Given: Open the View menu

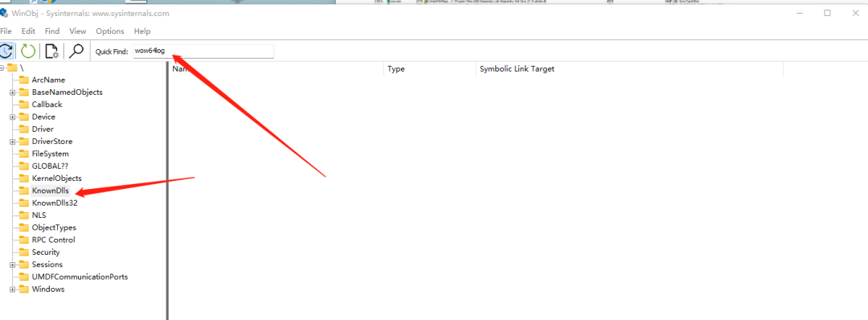Looking at the screenshot, I should tap(78, 31).
